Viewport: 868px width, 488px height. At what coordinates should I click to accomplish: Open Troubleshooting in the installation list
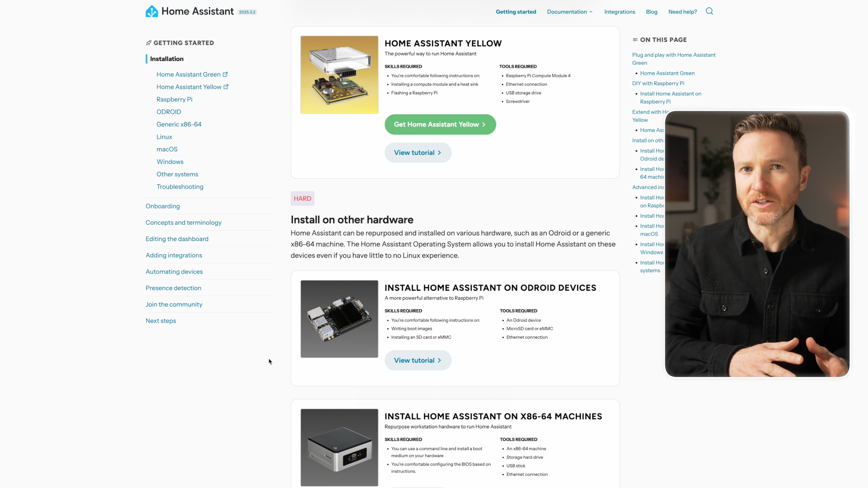click(180, 187)
